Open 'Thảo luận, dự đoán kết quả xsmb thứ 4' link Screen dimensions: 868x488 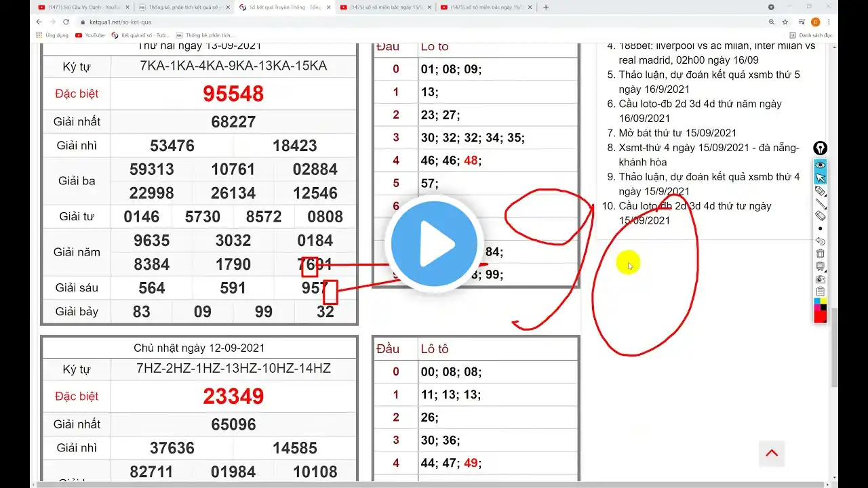coord(709,184)
